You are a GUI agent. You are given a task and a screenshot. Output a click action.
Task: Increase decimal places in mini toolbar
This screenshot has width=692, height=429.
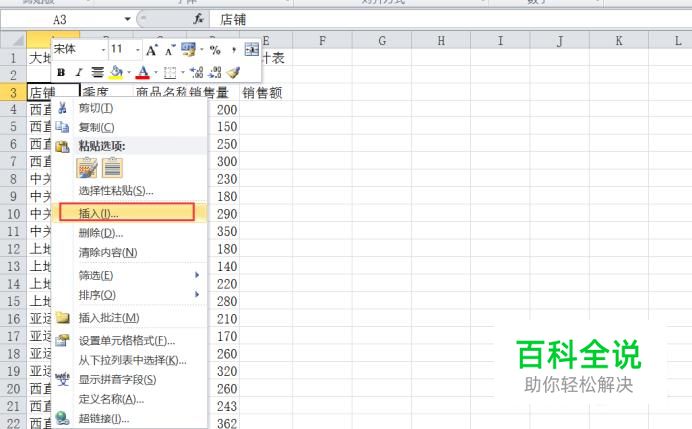[196, 72]
